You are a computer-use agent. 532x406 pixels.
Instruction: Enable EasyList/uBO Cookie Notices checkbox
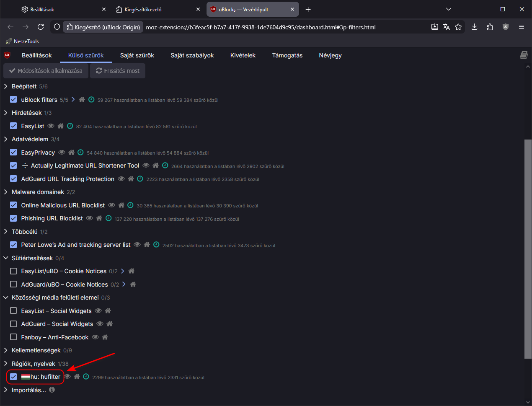(13, 271)
